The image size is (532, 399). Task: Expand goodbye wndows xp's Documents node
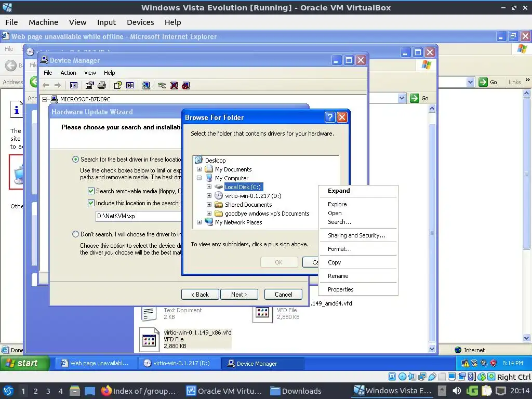click(209, 213)
